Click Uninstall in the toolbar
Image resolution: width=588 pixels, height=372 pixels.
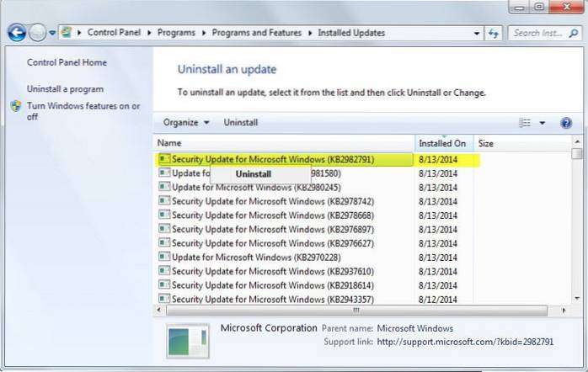coord(240,123)
